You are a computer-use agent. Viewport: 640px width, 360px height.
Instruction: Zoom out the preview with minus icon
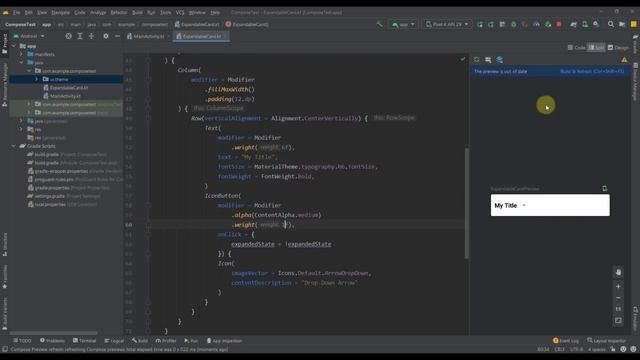[x=618, y=298]
